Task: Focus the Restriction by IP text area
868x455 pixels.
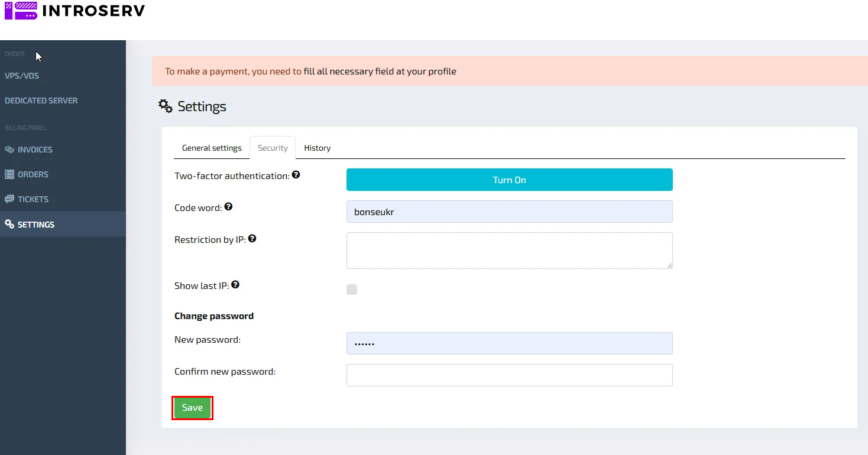Action: click(x=509, y=251)
